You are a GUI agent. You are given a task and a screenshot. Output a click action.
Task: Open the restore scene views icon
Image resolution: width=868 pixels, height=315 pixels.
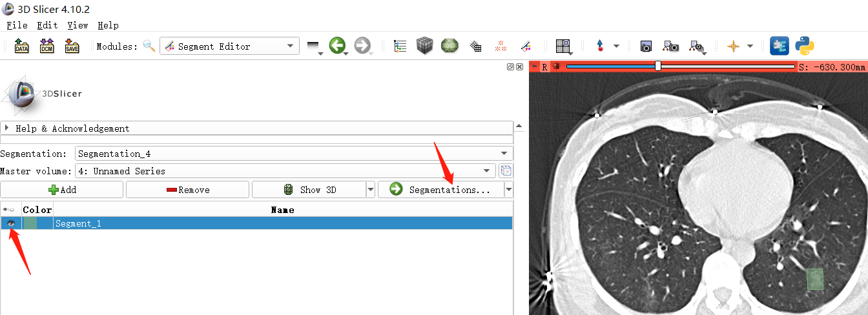tap(697, 47)
